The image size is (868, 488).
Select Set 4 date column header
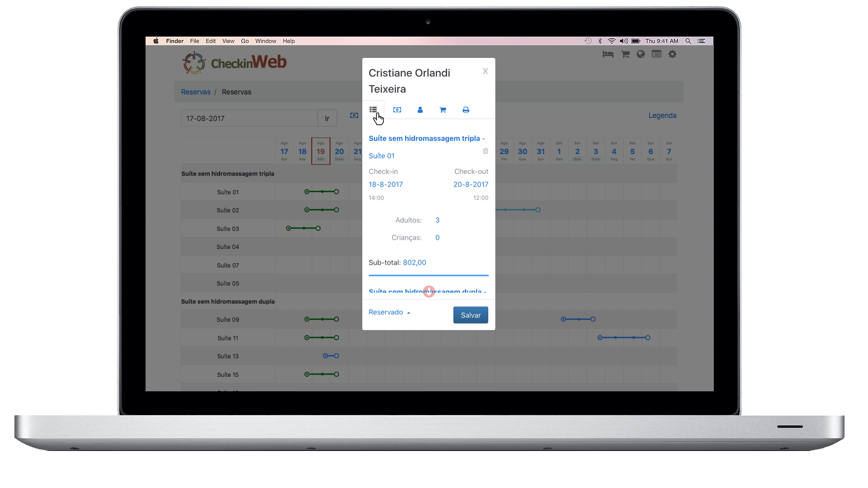coord(614,151)
